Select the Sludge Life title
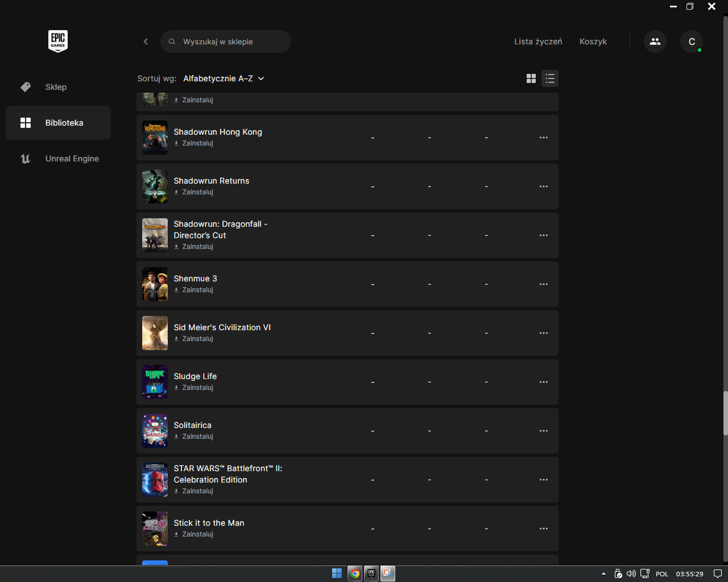 [195, 376]
